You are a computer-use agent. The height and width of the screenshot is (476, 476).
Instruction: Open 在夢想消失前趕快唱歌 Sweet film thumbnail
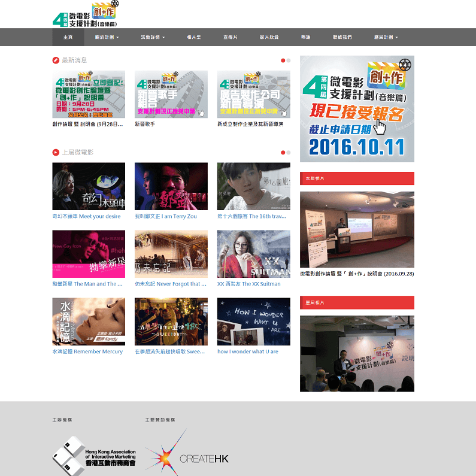[171, 322]
